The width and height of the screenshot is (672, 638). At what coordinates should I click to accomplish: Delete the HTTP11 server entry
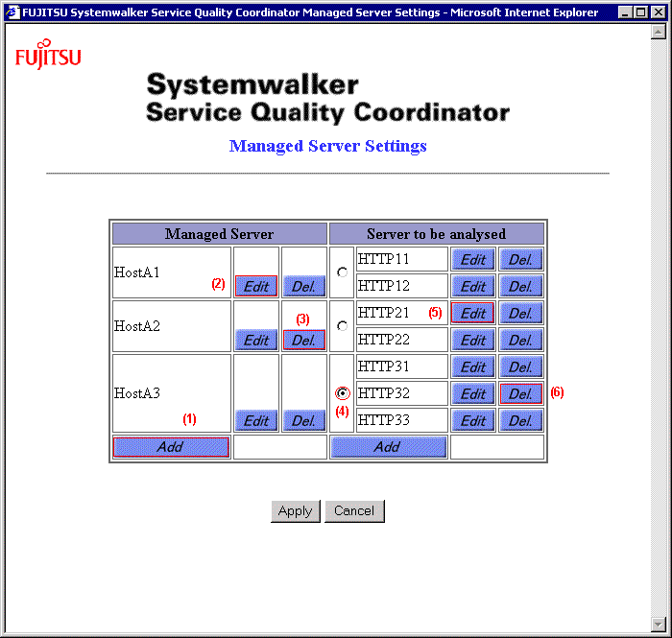point(520,259)
